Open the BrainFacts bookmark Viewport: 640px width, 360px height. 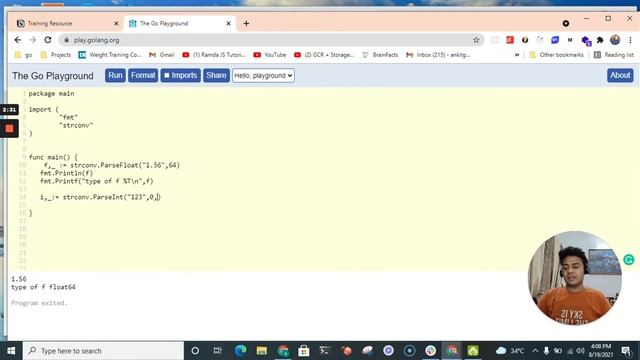380,55
